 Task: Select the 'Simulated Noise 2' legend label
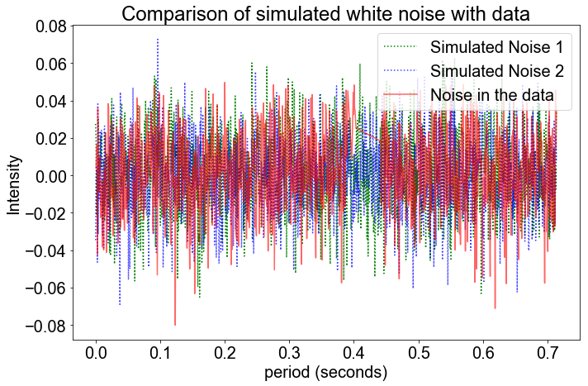pos(496,70)
